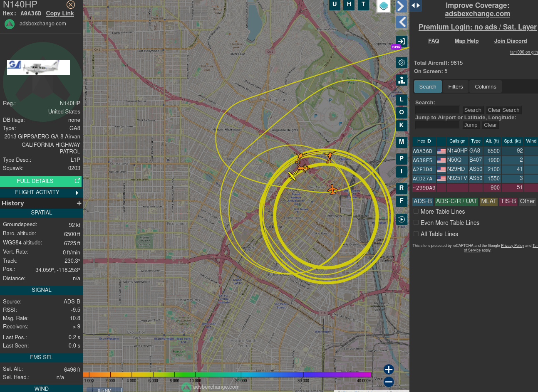The height and width of the screenshot is (392, 538).
Task: Open the map layer switcher icon
Action: tap(384, 6)
